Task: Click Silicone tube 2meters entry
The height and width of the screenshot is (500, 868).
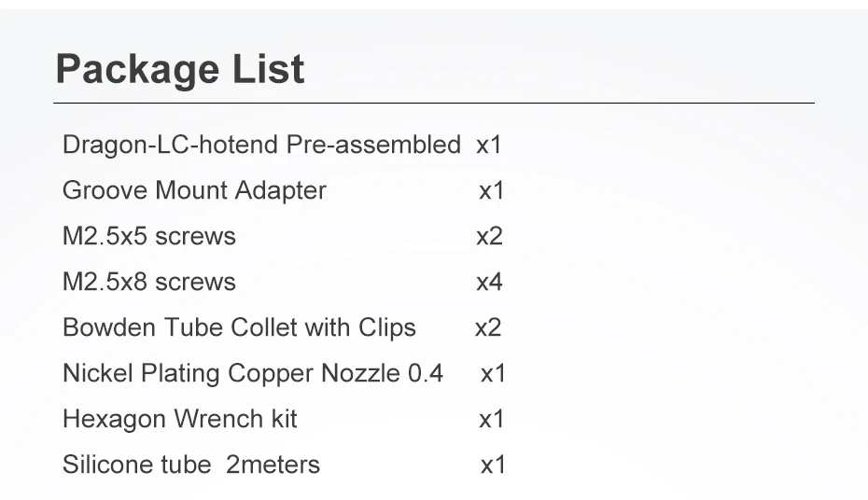Action: tap(191, 465)
